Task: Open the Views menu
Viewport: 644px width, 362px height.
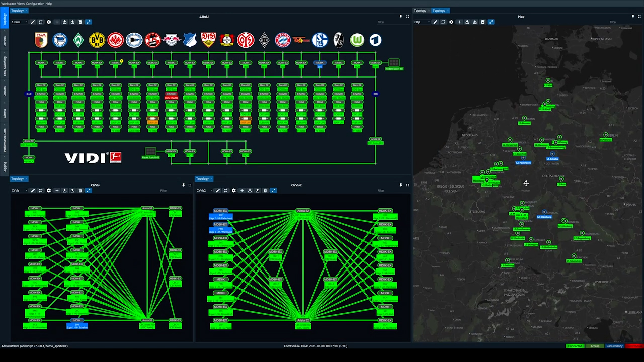Action: click(21, 4)
